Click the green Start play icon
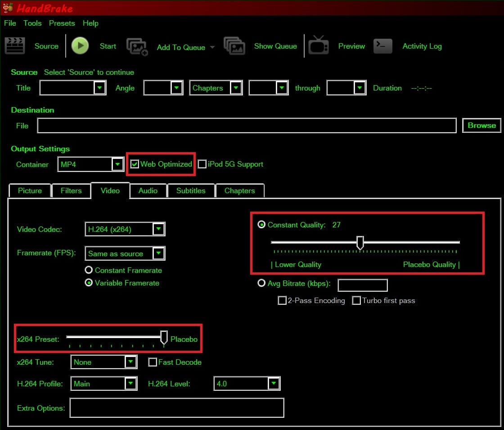The image size is (504, 430). [x=80, y=45]
